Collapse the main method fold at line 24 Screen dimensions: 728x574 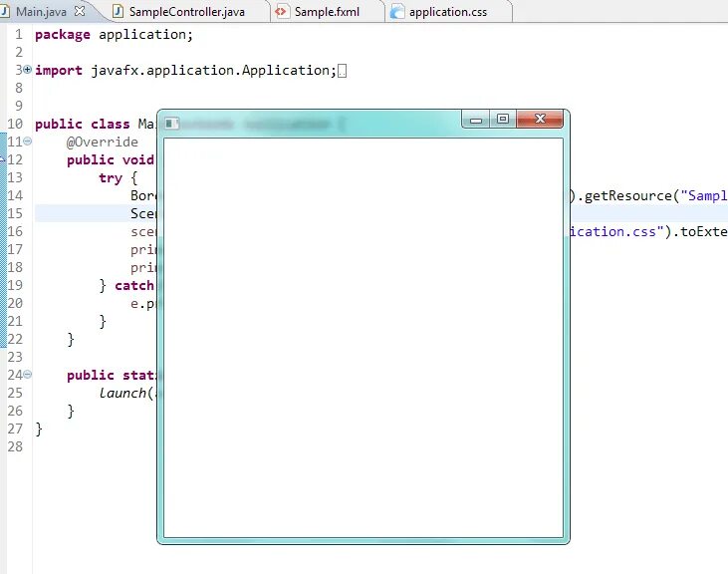click(28, 374)
